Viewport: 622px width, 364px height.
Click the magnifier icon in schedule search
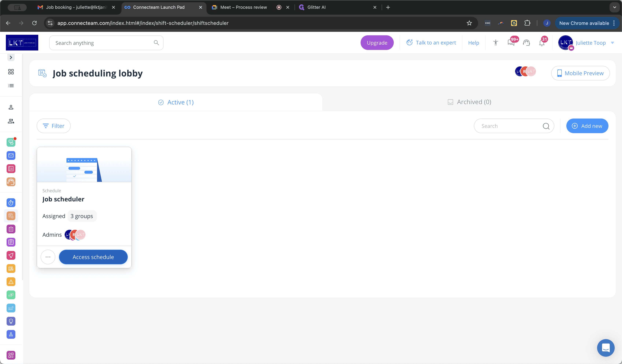(x=546, y=126)
